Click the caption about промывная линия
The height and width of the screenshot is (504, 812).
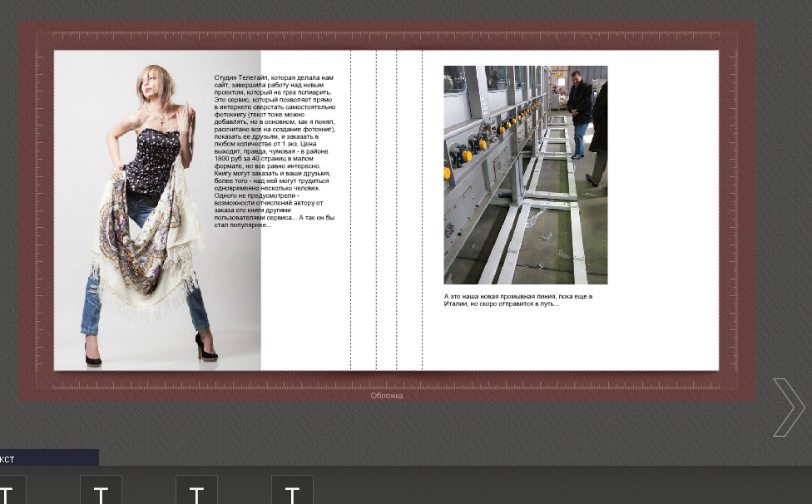pyautogui.click(x=517, y=300)
